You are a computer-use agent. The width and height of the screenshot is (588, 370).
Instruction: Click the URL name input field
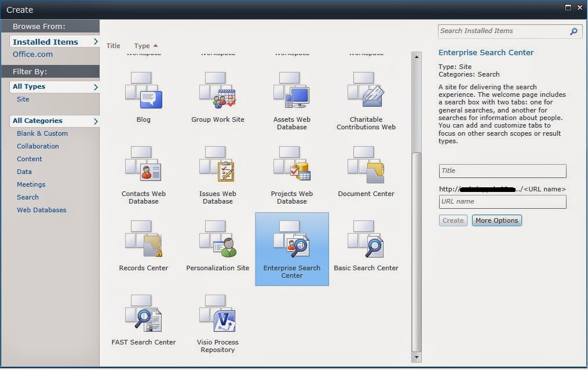point(502,201)
